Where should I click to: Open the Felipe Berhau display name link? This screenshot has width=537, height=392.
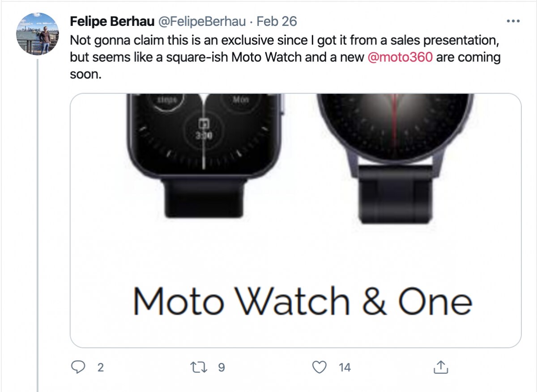click(111, 21)
